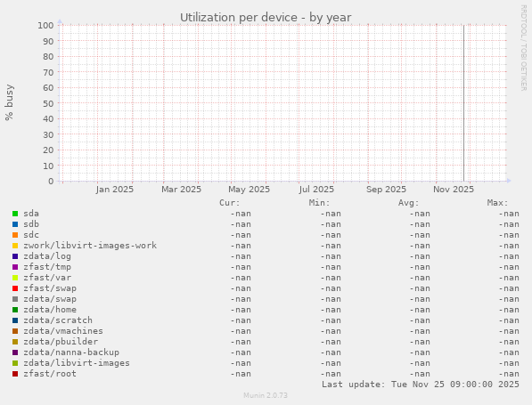Click the zdata/home Min -nan value
Viewport: 532px width, 405px height.
[x=331, y=310]
